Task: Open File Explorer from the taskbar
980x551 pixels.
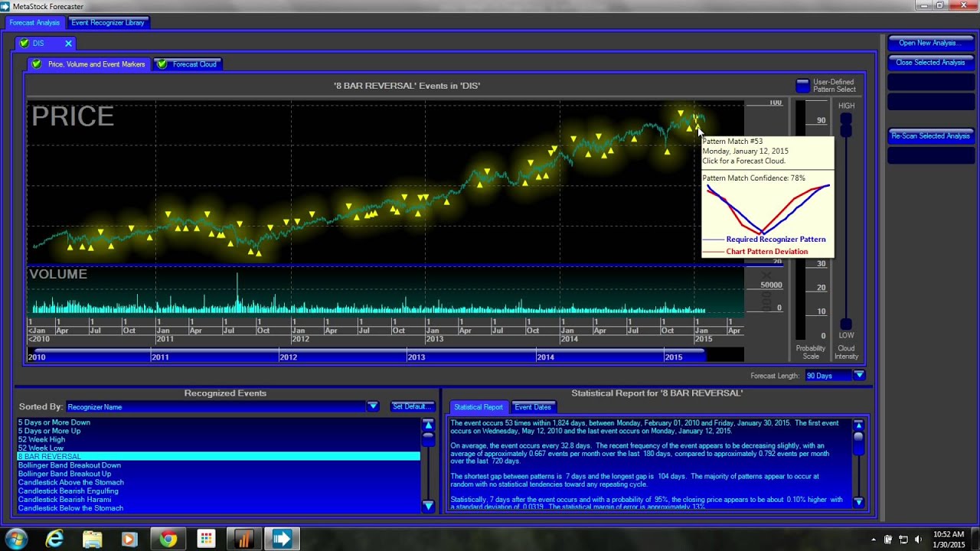Action: [x=92, y=539]
